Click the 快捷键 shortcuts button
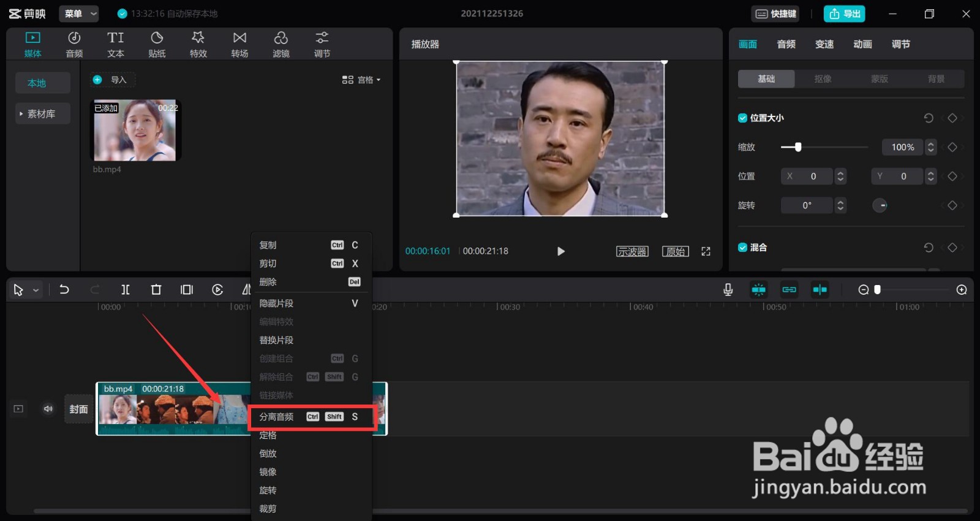The image size is (980, 521). click(776, 13)
